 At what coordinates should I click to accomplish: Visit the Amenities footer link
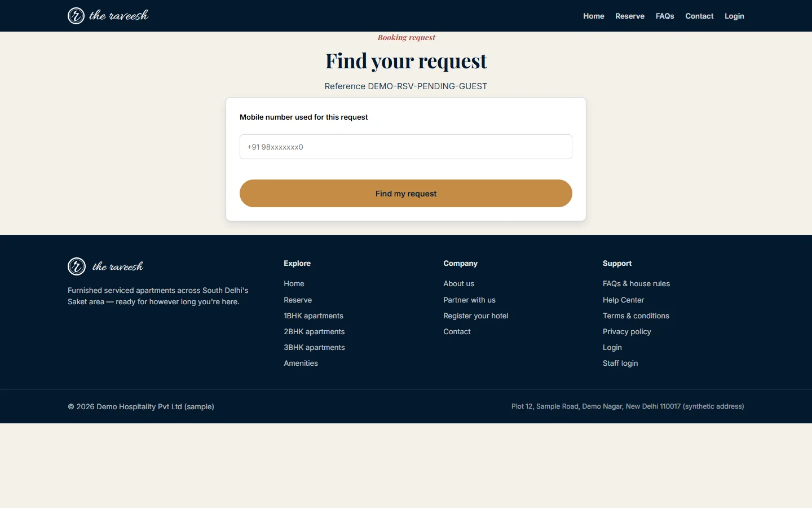(301, 364)
